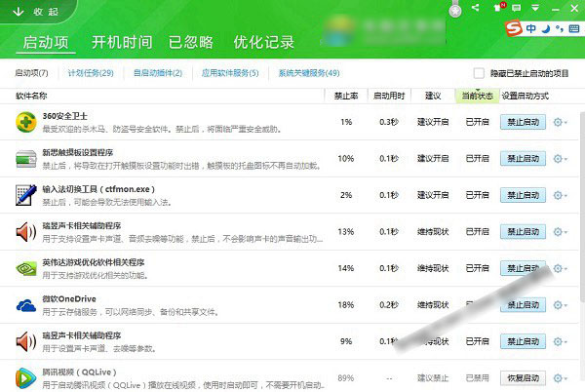Screen dimensions: 585x392
Task: Open the main menu triangle in title bar
Action: [x=535, y=8]
